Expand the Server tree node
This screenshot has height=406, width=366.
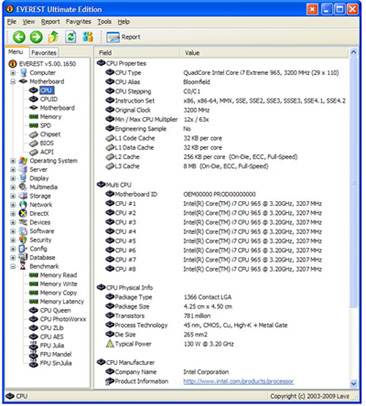click(x=13, y=169)
